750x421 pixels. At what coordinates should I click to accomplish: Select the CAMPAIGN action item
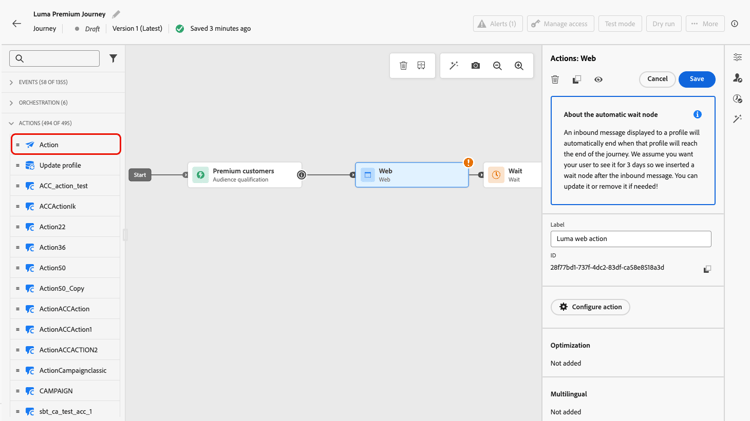(66, 391)
